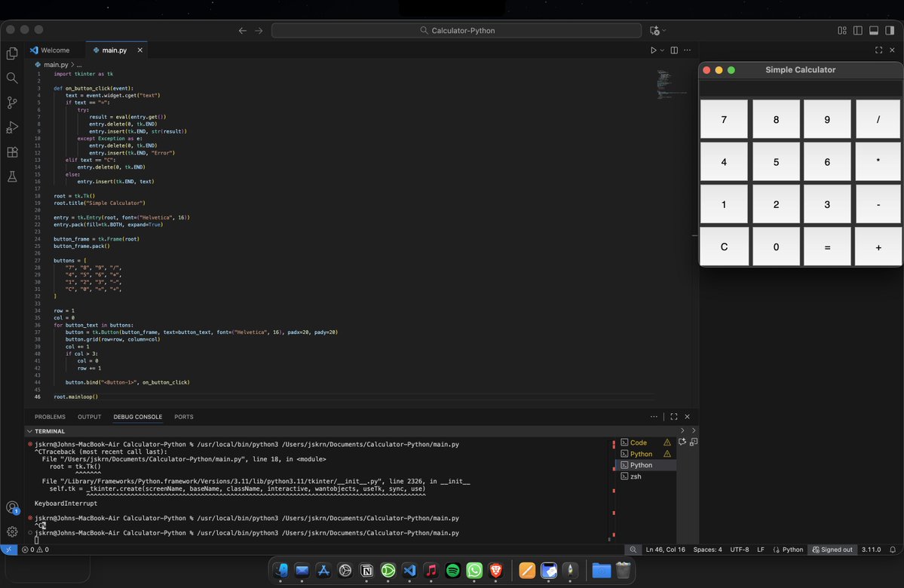
Task: Click the editor minimap preview
Action: [x=672, y=84]
